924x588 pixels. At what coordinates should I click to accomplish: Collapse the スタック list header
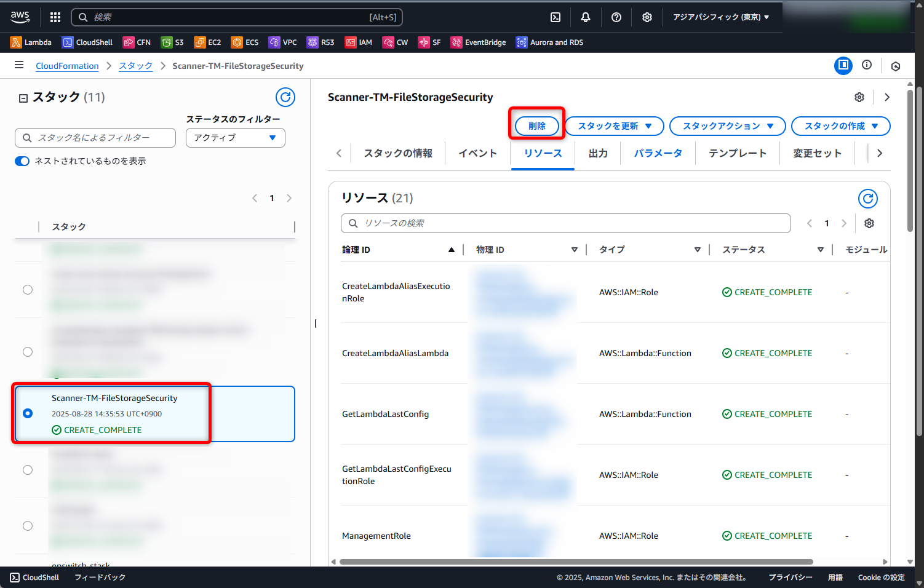(x=23, y=98)
